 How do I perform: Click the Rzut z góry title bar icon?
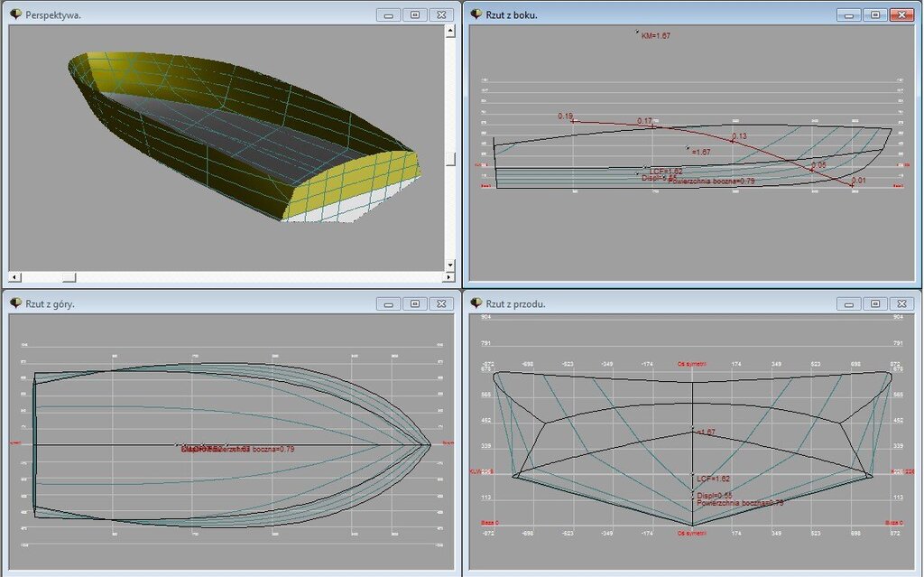(16, 303)
